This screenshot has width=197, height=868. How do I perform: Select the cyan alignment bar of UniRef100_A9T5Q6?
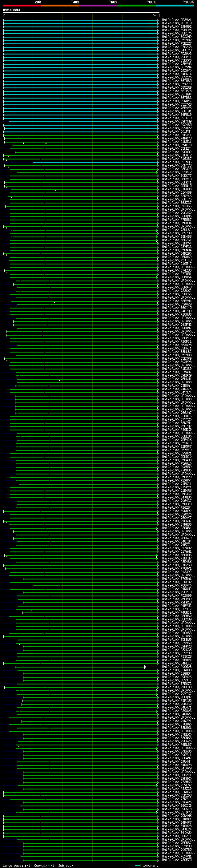coord(96,162)
